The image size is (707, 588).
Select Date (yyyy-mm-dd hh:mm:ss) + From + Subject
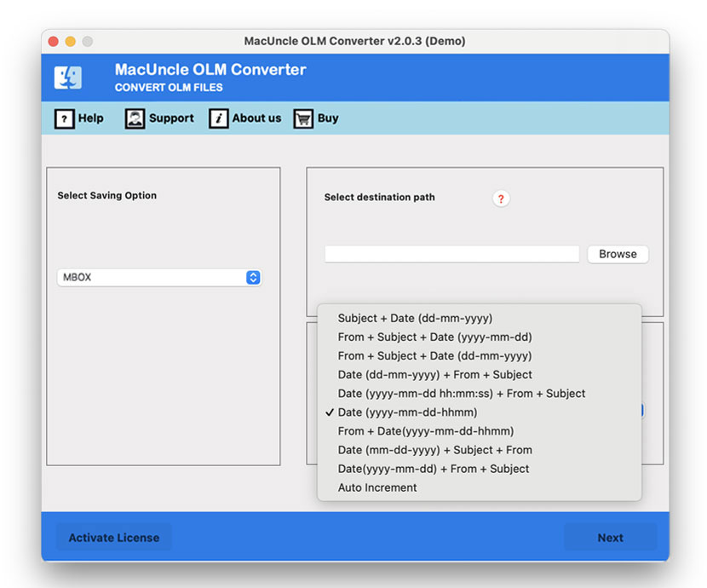point(461,393)
